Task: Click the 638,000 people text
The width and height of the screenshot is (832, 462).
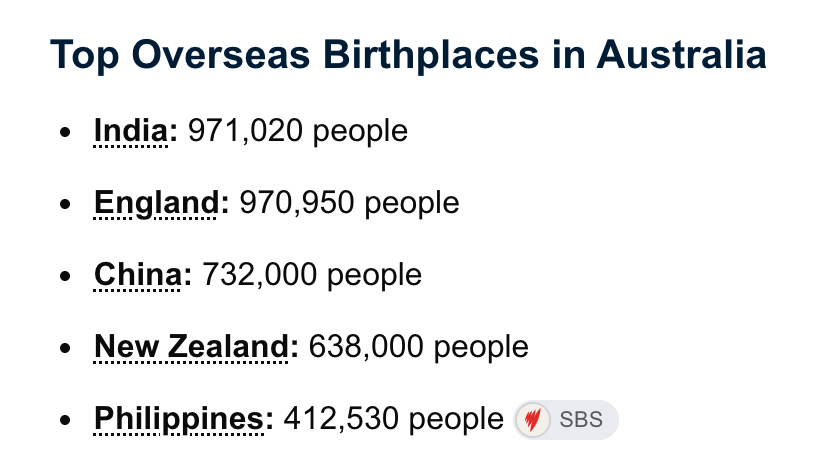Action: point(419,346)
